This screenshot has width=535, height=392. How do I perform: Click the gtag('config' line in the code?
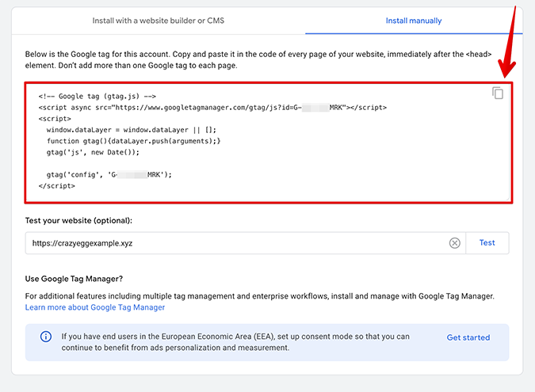[x=109, y=174]
